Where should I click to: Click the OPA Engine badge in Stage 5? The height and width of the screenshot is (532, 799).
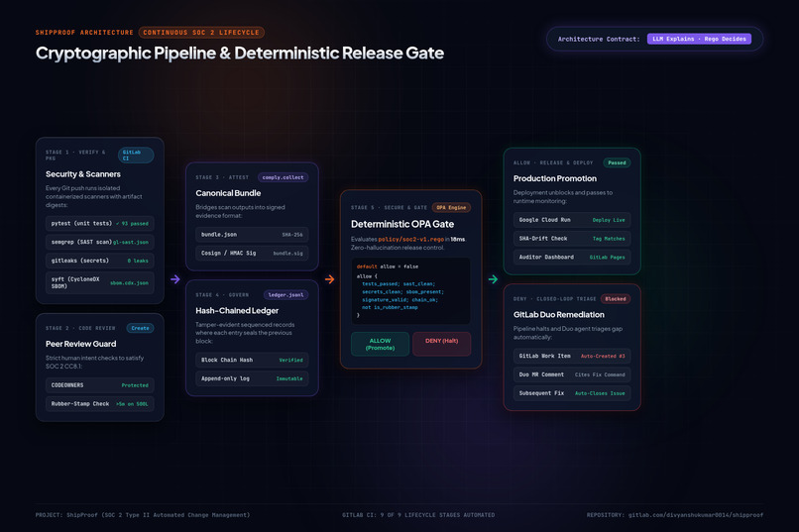click(x=451, y=207)
